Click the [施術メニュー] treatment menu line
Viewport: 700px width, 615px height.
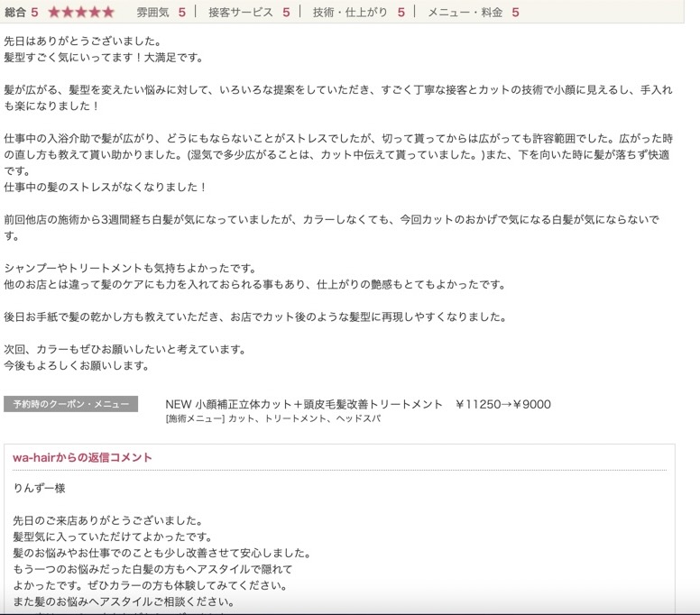coord(273,419)
